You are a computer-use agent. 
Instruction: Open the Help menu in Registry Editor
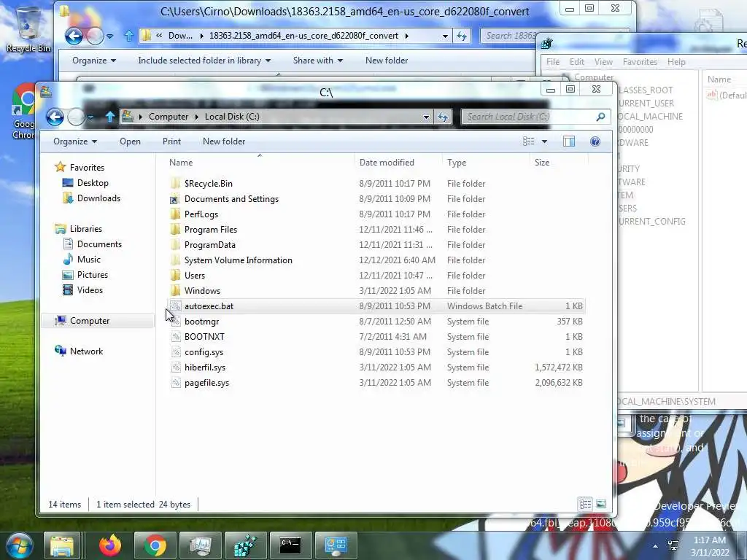click(x=676, y=62)
